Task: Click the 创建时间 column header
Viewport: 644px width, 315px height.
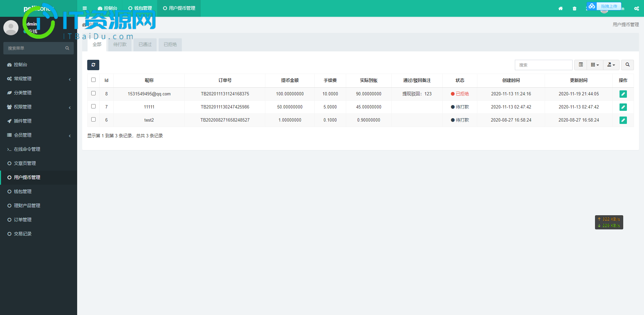Action: point(511,80)
